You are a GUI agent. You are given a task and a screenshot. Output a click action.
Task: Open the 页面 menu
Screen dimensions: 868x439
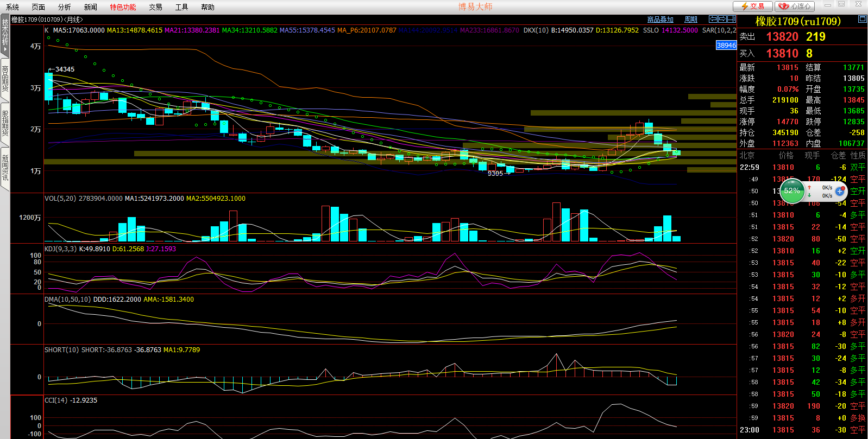coord(39,7)
